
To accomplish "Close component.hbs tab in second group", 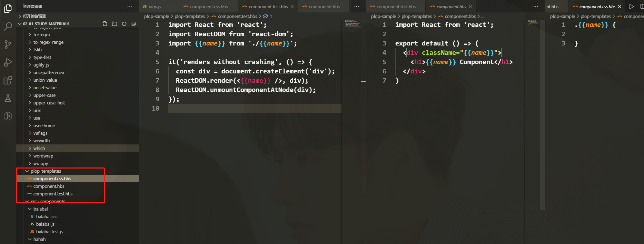I will [470, 7].
